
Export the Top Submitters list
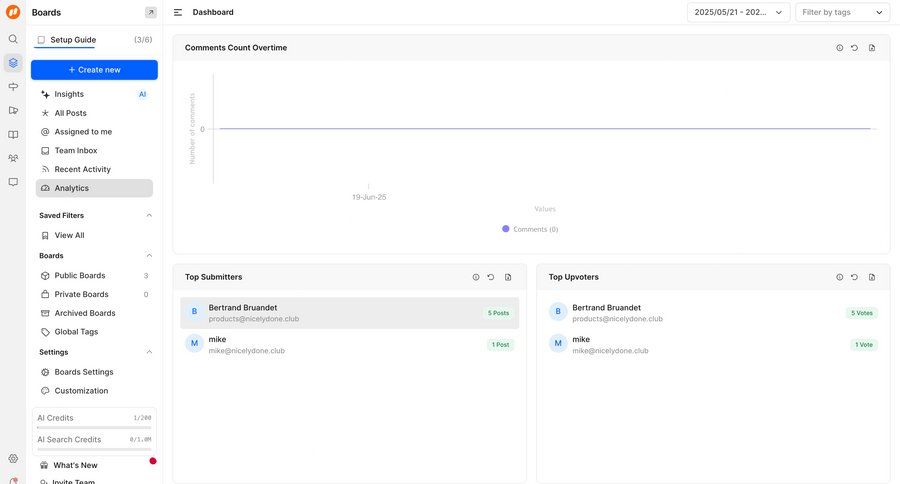click(508, 277)
